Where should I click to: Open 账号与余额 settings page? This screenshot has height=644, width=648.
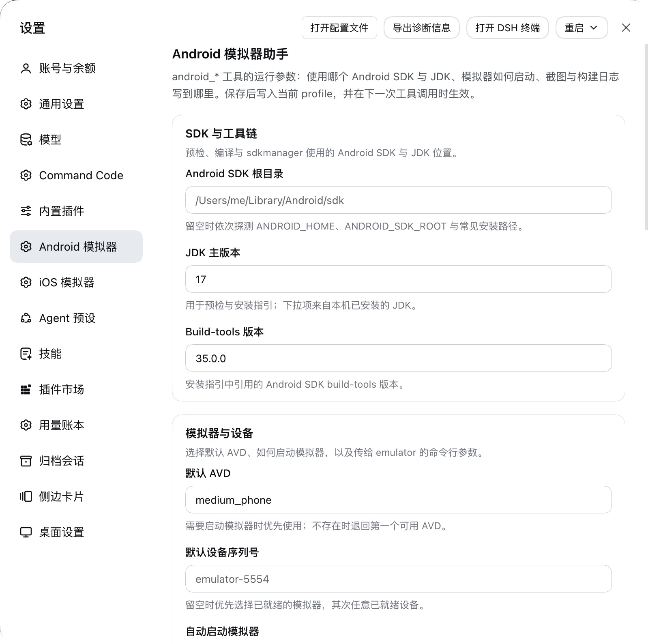point(76,69)
